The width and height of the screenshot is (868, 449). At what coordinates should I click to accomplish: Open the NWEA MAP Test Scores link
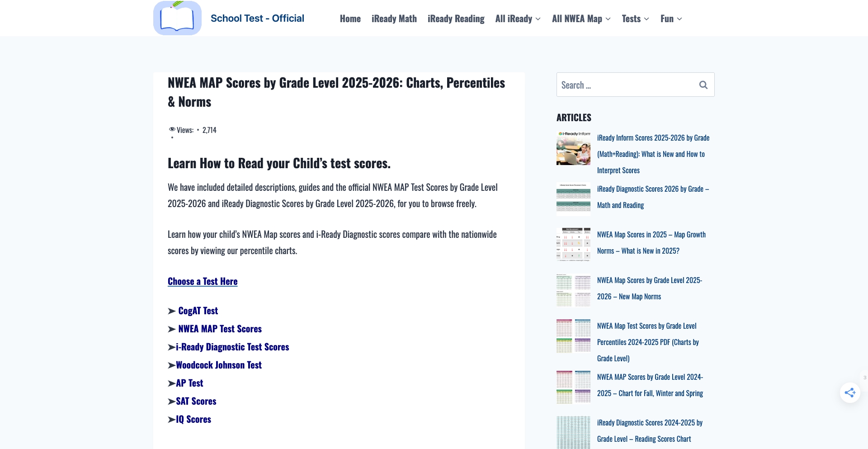click(x=220, y=328)
